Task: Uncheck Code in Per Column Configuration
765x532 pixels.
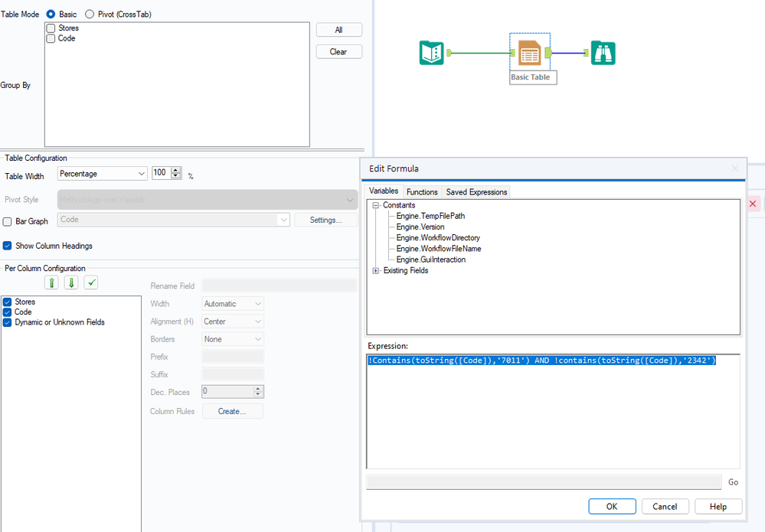Action: pos(8,312)
